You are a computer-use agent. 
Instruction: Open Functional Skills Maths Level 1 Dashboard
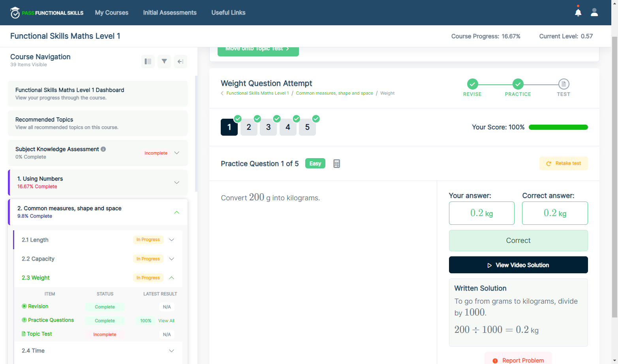click(x=98, y=94)
